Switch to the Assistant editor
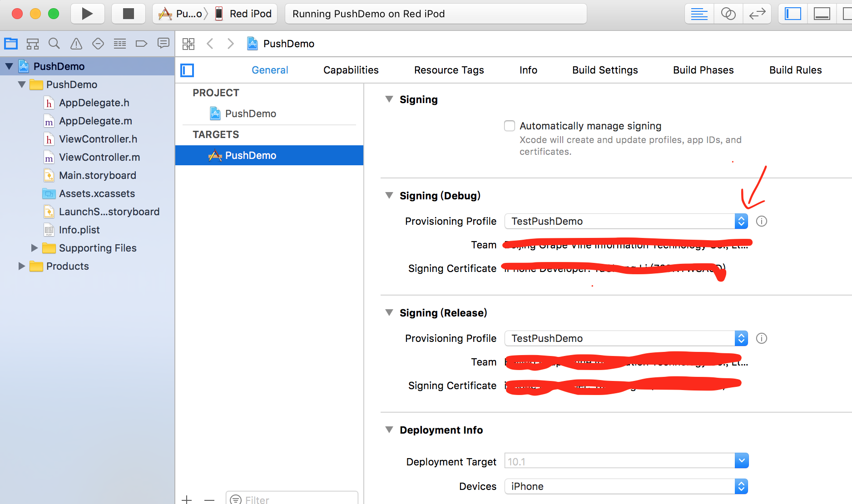The image size is (852, 504). [728, 14]
